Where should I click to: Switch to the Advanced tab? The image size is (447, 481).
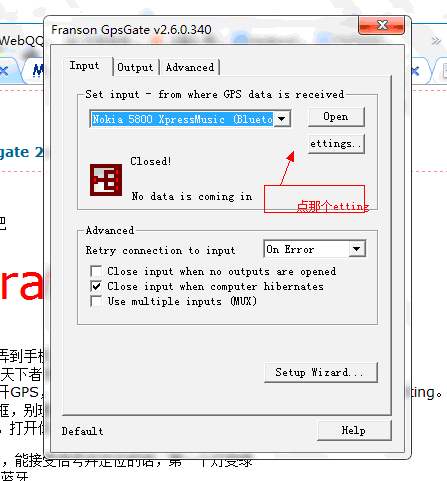(x=190, y=67)
